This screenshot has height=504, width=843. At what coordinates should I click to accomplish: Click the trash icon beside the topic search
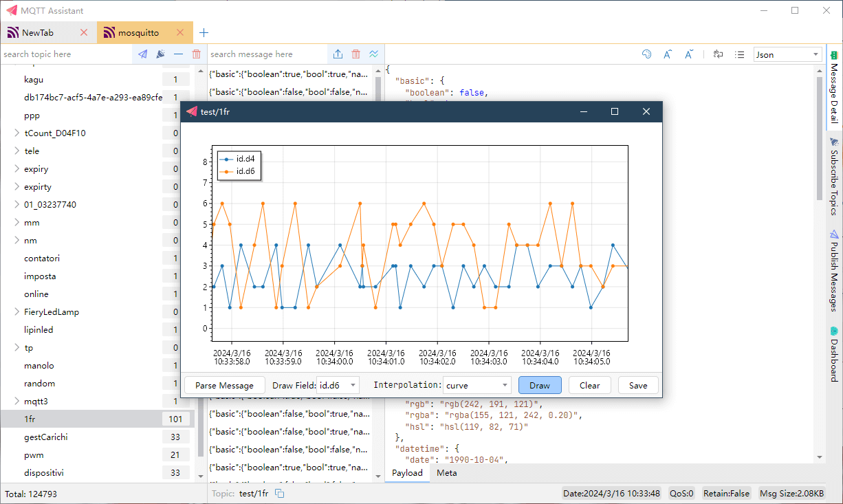pos(197,54)
